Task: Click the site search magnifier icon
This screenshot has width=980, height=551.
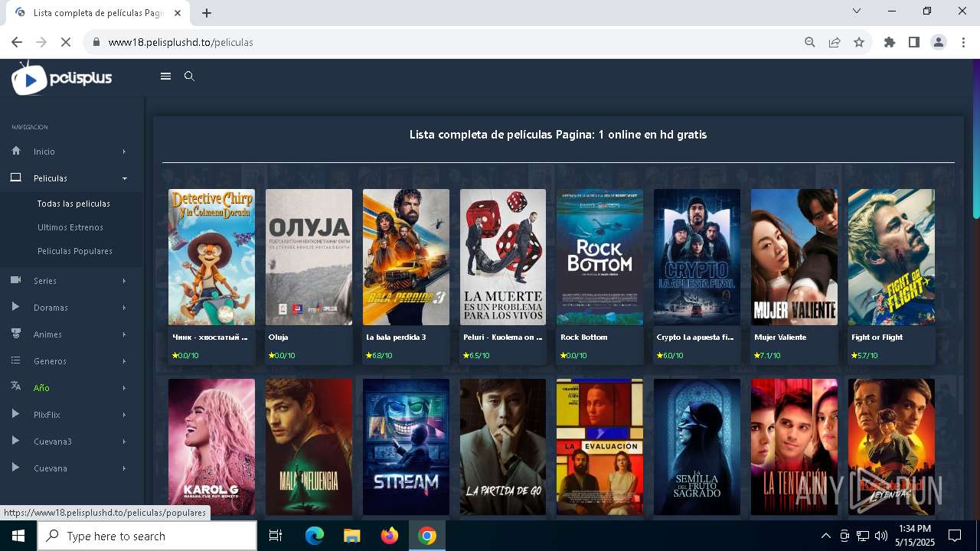Action: [x=189, y=76]
